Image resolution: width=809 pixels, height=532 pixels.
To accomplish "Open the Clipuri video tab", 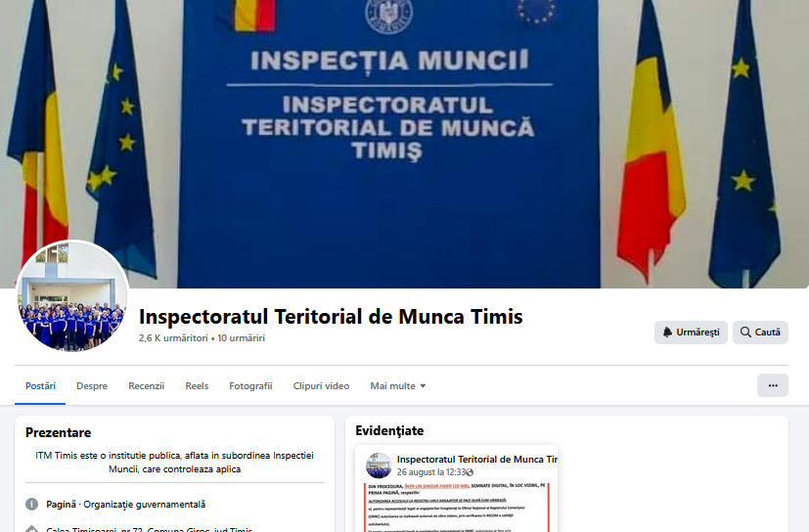I will tap(321, 386).
